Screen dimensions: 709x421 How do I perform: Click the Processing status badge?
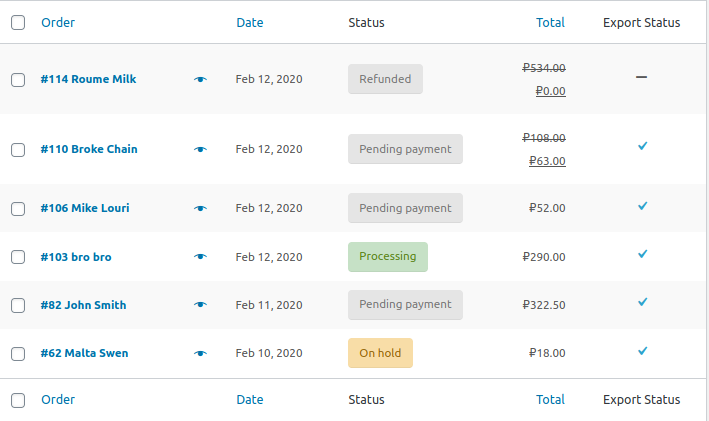tap(388, 256)
